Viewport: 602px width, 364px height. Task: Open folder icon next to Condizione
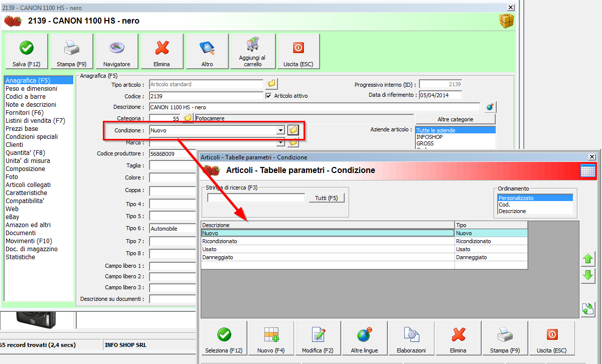click(293, 130)
